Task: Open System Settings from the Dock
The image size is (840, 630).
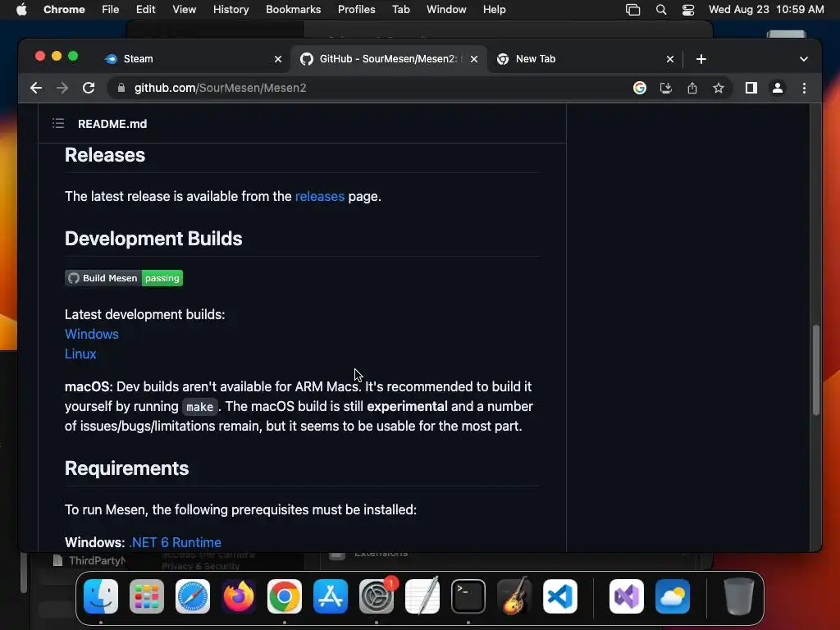Action: click(377, 596)
